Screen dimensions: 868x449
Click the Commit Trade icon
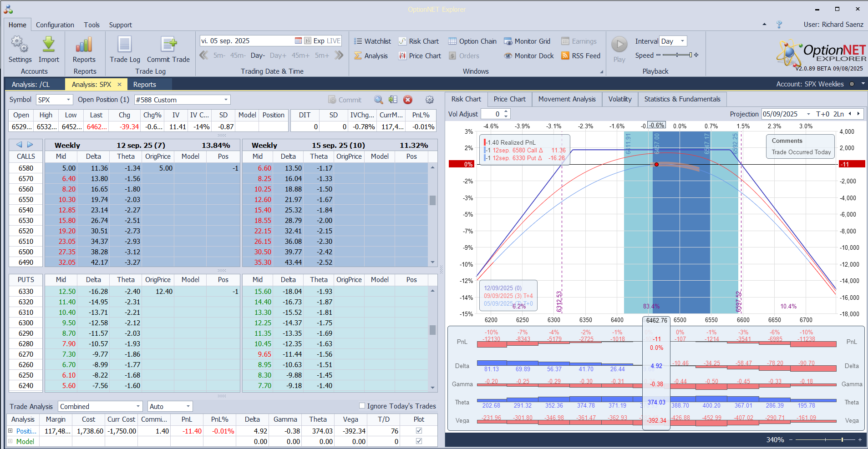[x=168, y=45]
